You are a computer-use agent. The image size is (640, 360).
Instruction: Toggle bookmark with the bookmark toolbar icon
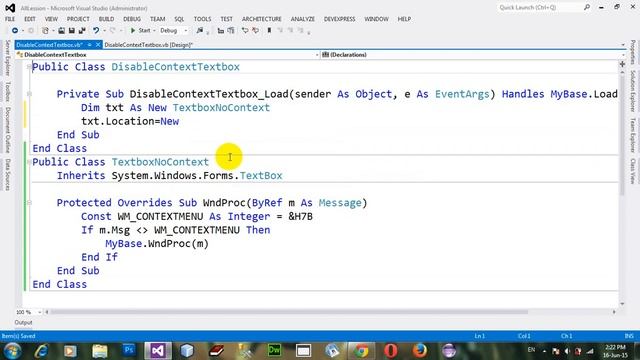click(x=269, y=31)
